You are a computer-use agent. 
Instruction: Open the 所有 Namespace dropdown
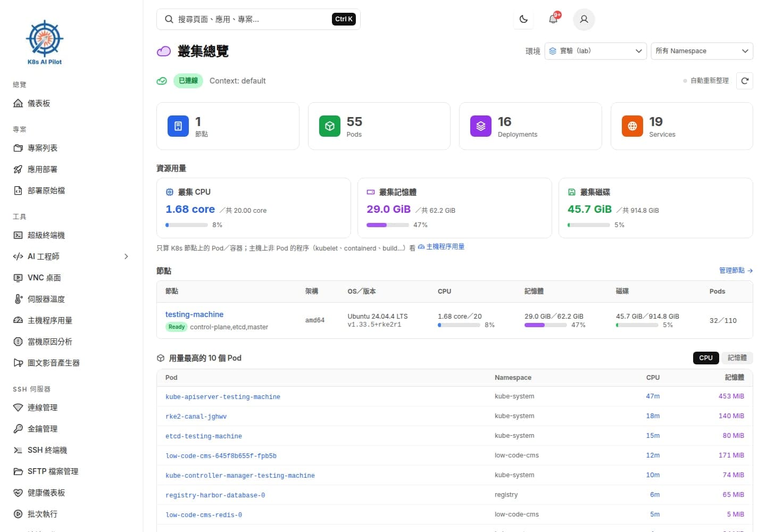pos(702,51)
